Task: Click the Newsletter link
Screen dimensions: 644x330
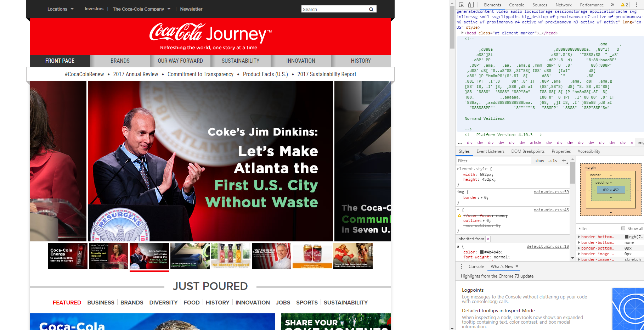Action: [x=191, y=9]
